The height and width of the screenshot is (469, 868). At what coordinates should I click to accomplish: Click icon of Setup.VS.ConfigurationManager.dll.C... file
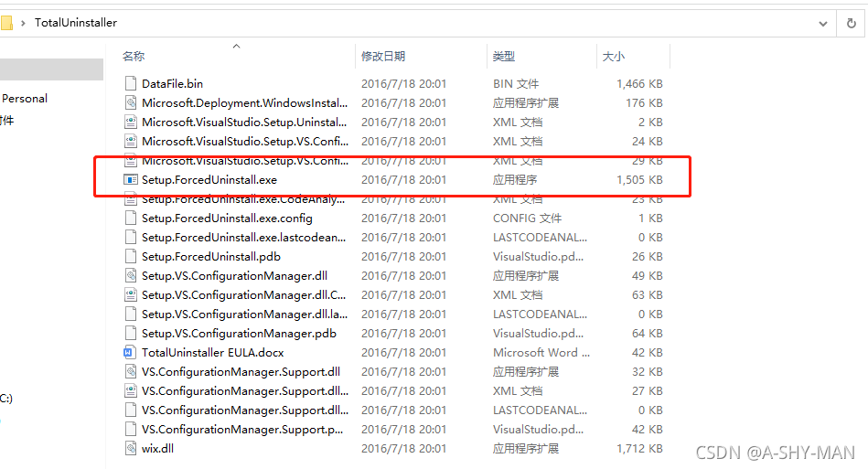[131, 294]
